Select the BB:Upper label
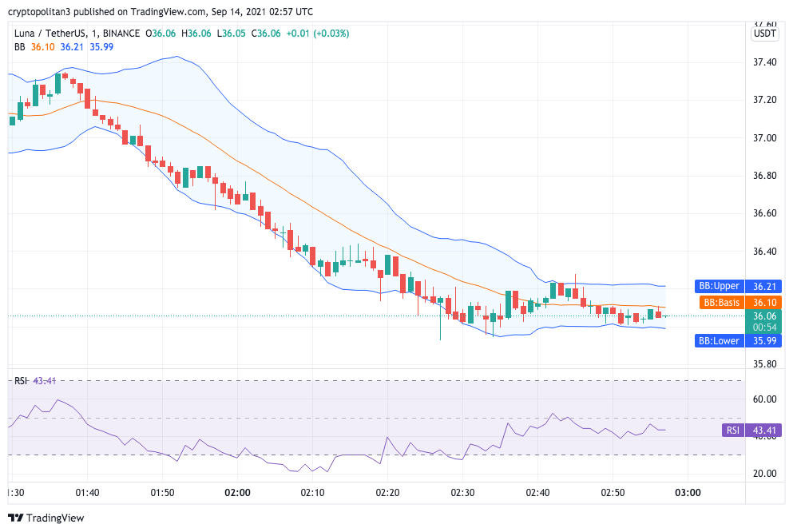Image resolution: width=793 pixels, height=532 pixels. click(x=720, y=286)
